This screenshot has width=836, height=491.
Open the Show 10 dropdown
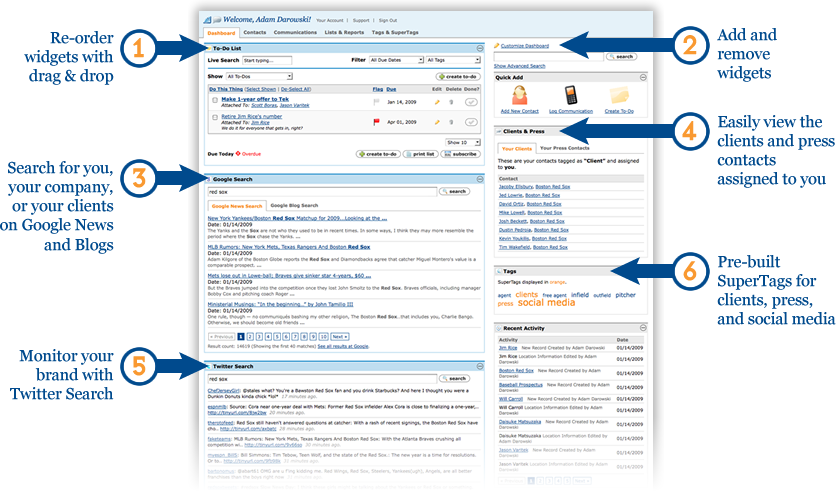coord(463,142)
